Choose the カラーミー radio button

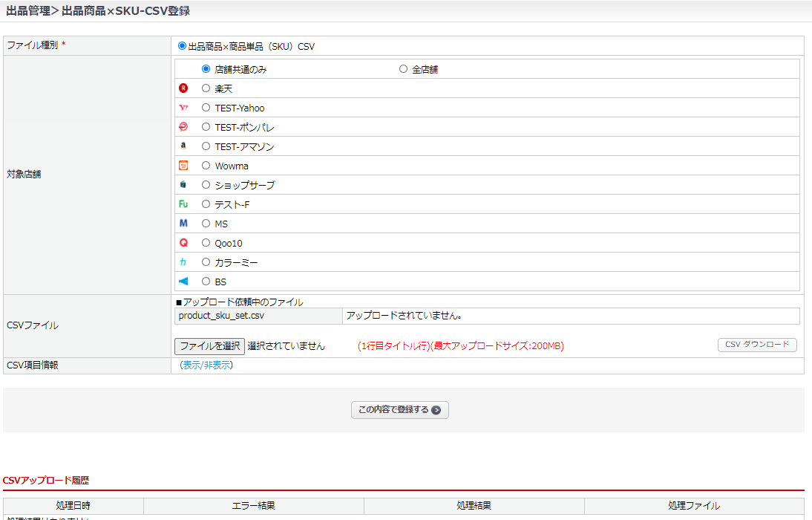pos(206,261)
